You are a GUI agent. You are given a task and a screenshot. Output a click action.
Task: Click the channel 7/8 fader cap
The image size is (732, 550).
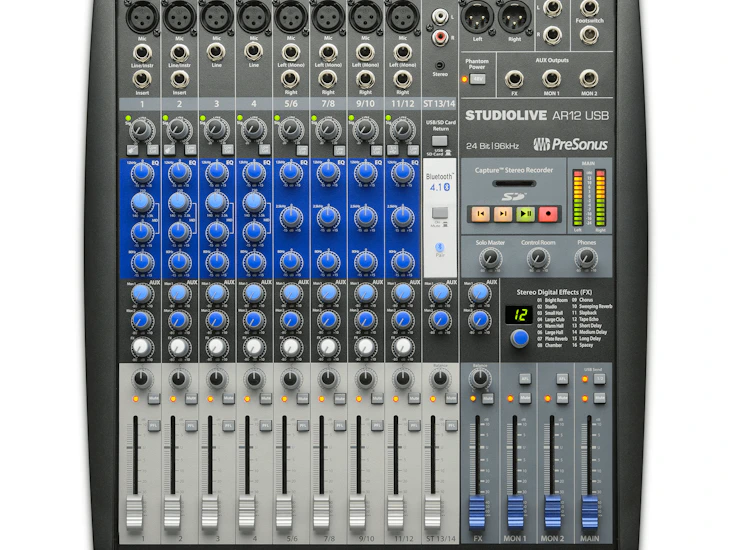321,512
